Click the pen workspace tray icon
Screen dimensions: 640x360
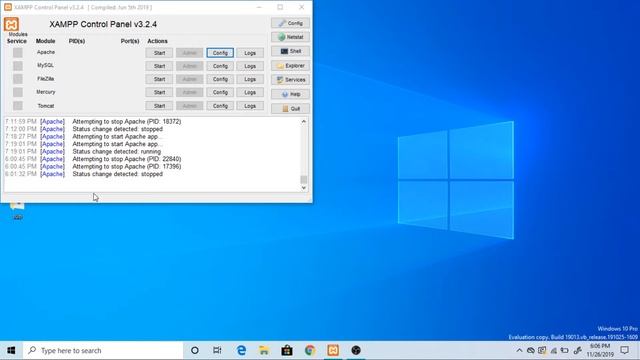click(x=577, y=350)
